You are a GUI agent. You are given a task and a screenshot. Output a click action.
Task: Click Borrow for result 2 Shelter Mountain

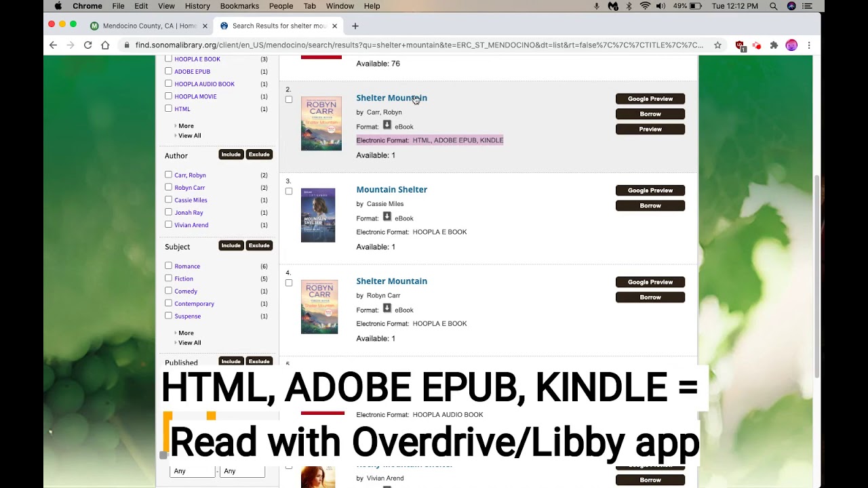[650, 114]
